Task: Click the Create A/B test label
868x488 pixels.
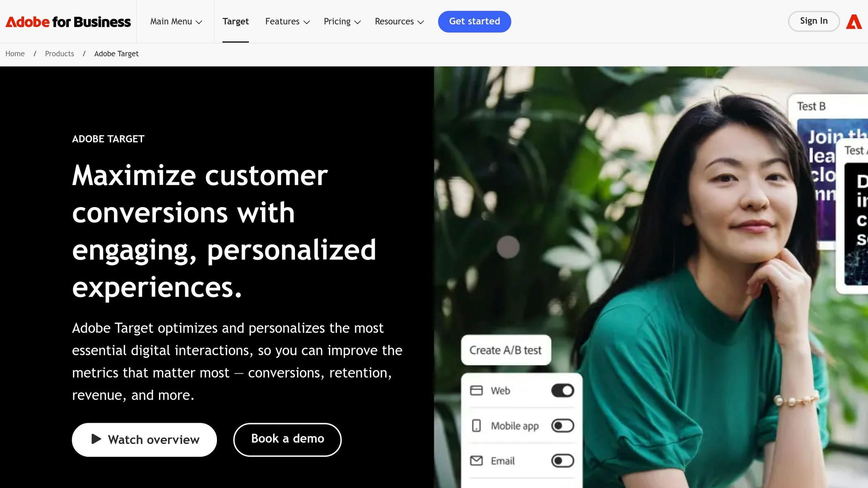Action: [x=506, y=350]
